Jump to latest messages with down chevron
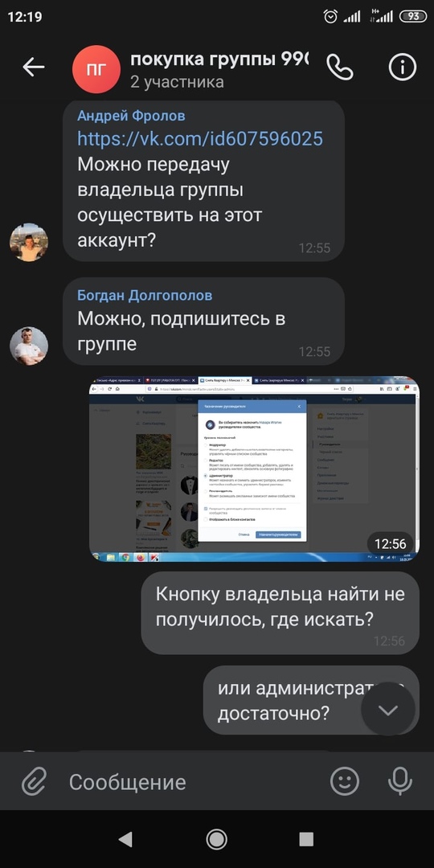 388,710
